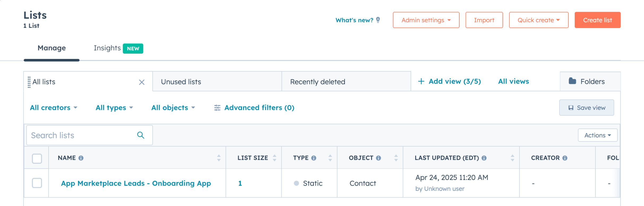
Task: Click the Save view button
Action: (x=587, y=108)
